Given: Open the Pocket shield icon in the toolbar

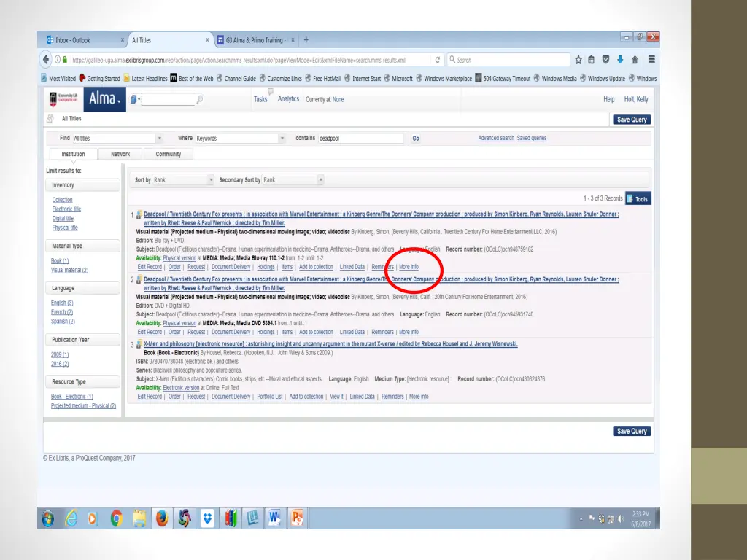Looking at the screenshot, I should [605, 60].
